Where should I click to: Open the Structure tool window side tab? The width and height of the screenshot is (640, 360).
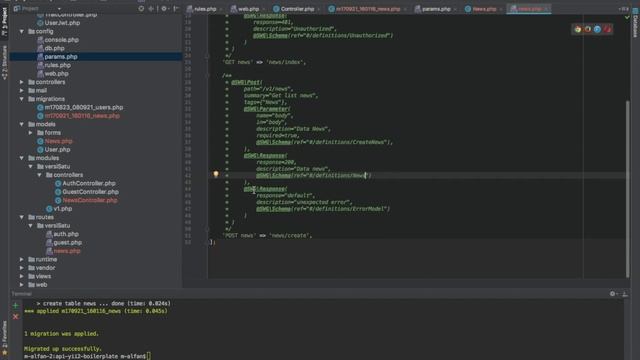coord(4,62)
